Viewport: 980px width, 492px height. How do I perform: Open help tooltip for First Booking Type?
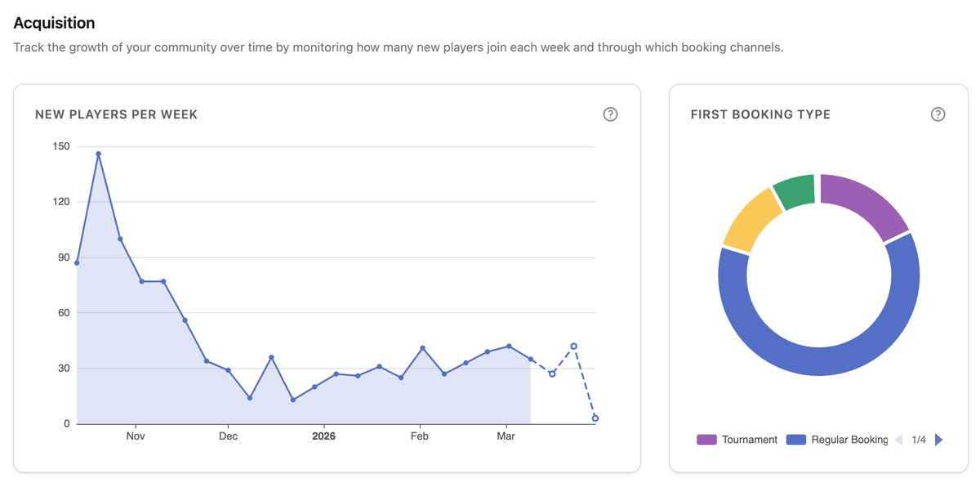click(938, 114)
